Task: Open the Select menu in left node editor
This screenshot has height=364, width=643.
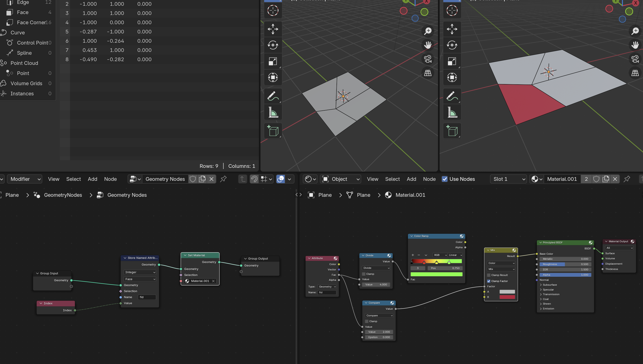Action: coord(73,179)
